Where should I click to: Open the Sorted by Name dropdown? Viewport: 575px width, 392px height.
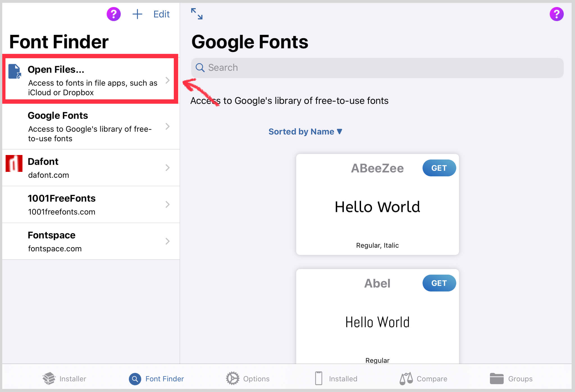305,131
